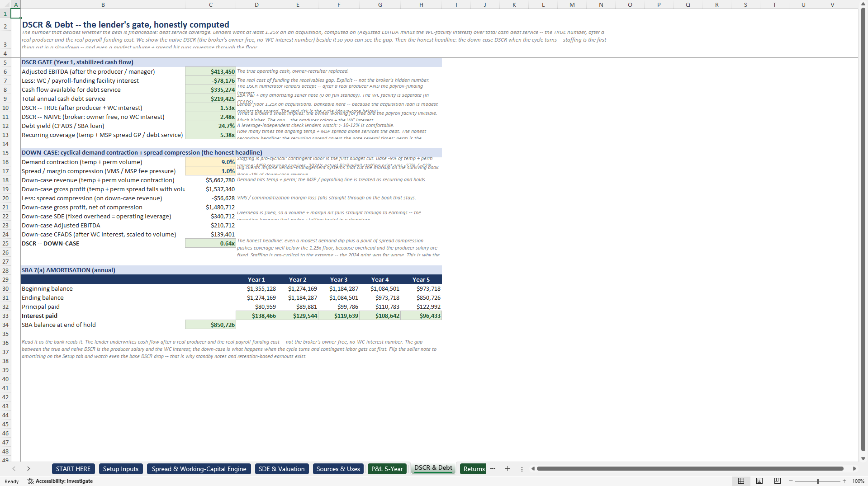
Task: Open the Sources & Uses sheet
Action: click(x=338, y=469)
